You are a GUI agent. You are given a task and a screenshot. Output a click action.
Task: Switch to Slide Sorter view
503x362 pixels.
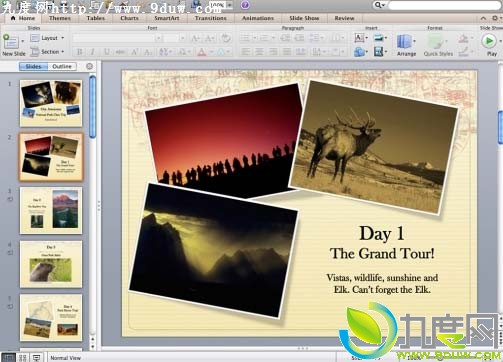coord(23,358)
